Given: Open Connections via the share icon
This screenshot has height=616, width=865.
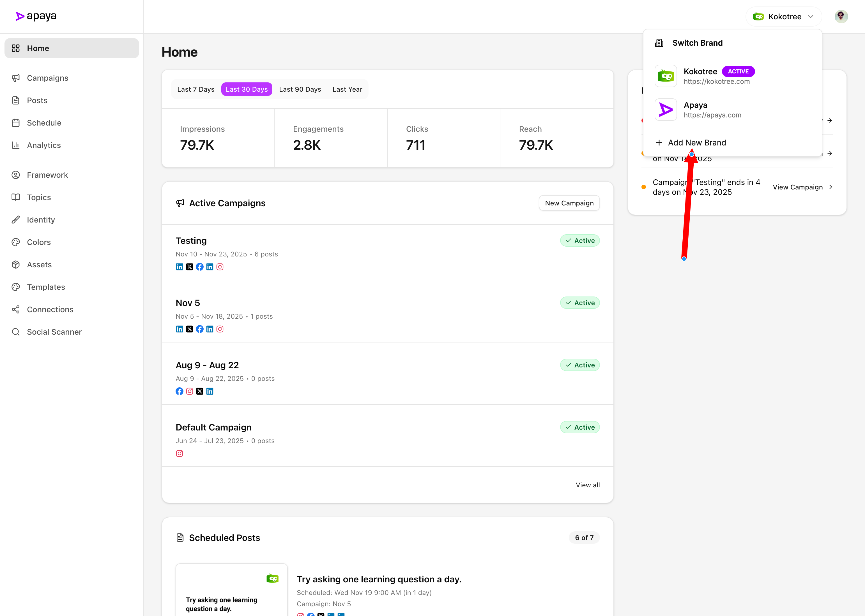Looking at the screenshot, I should [x=15, y=309].
